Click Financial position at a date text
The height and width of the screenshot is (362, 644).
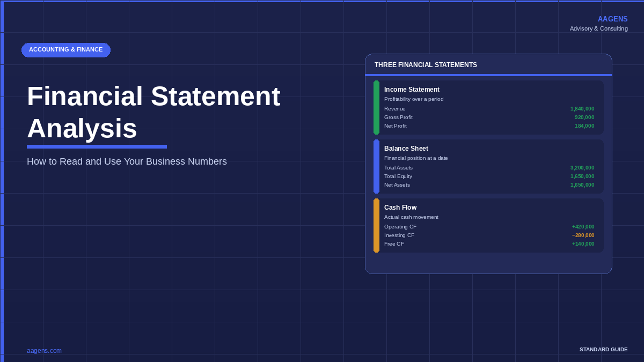pos(416,158)
